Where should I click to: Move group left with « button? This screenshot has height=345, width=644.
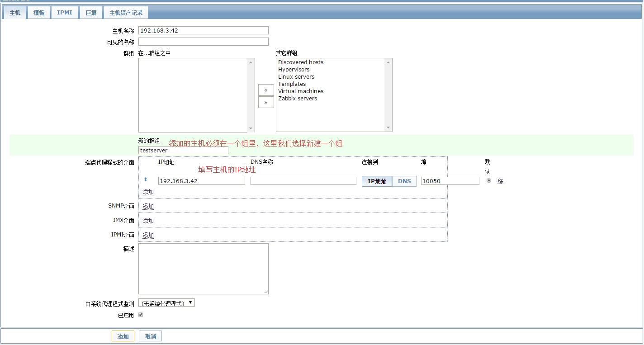[266, 90]
